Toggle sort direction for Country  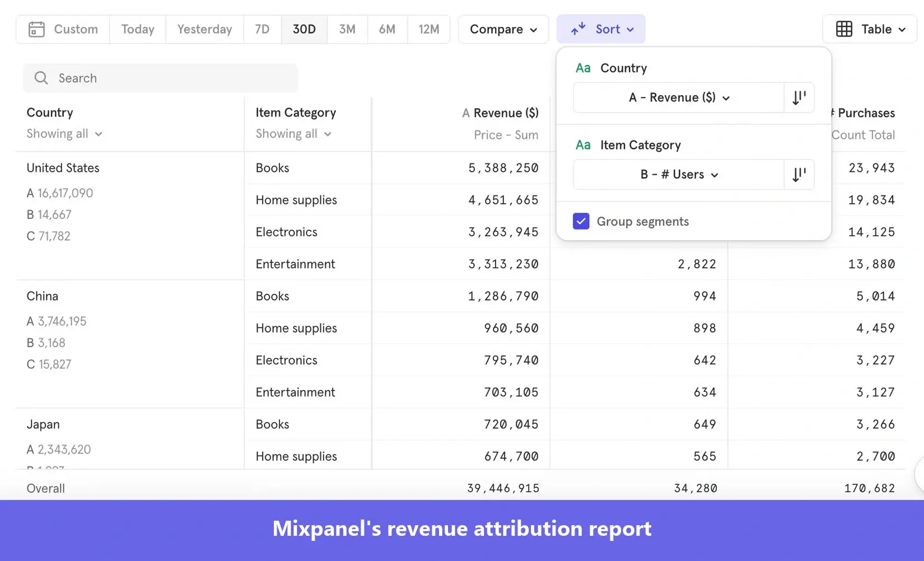pos(799,97)
